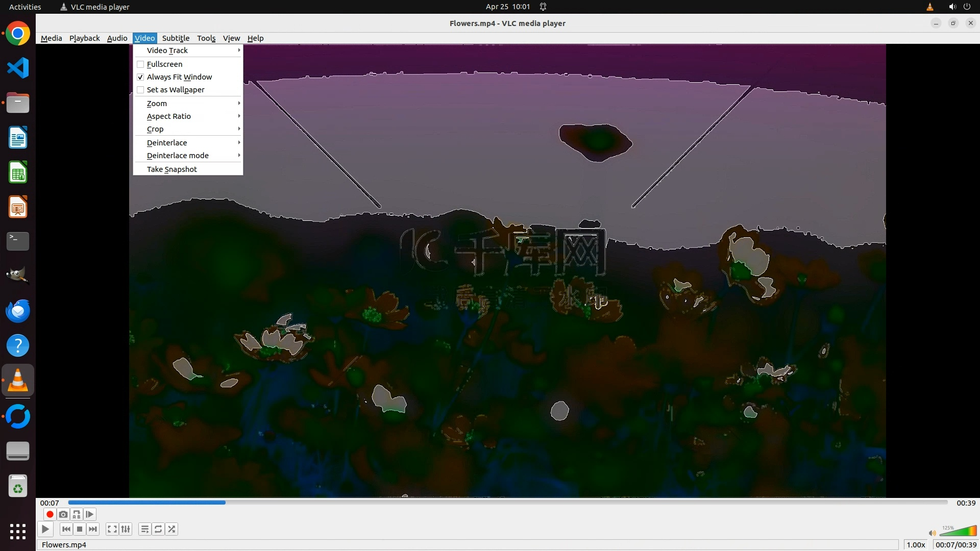Expand the Crop submenu
Viewport: 980px width, 551px height.
155,129
